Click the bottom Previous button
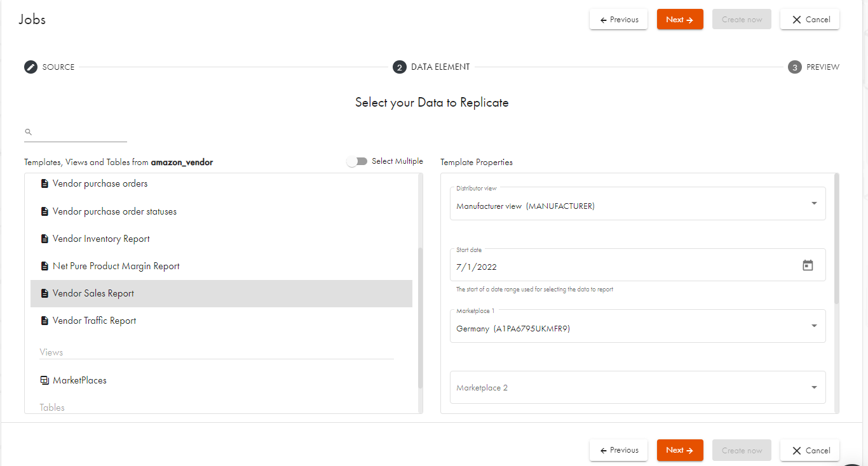Image resolution: width=868 pixels, height=466 pixels. click(618, 450)
